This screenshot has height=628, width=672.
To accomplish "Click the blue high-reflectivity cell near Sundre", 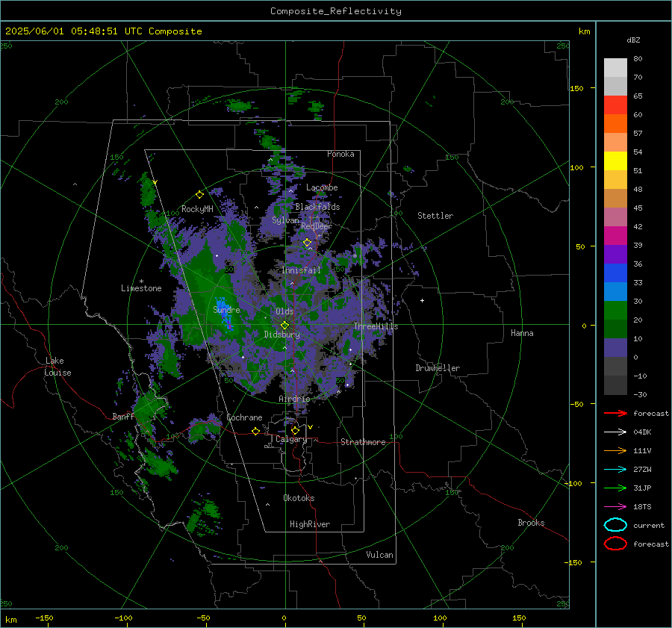I will [x=224, y=314].
